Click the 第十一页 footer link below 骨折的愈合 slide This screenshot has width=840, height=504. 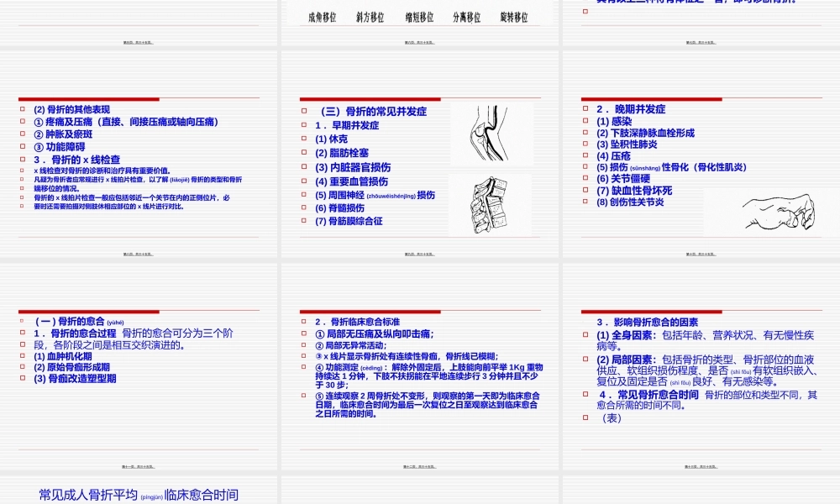[138, 467]
